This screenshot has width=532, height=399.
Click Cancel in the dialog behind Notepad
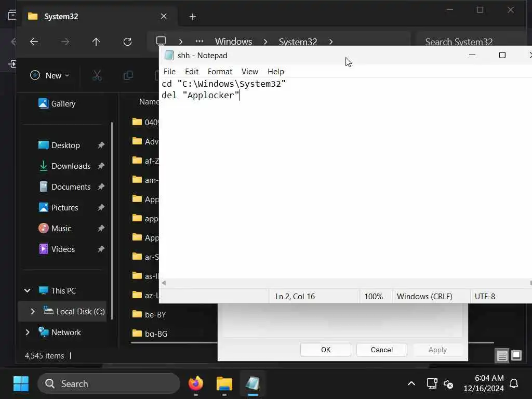tap(382, 350)
